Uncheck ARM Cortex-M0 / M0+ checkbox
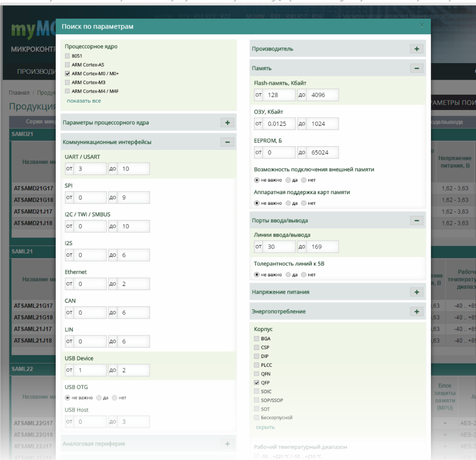 click(67, 73)
